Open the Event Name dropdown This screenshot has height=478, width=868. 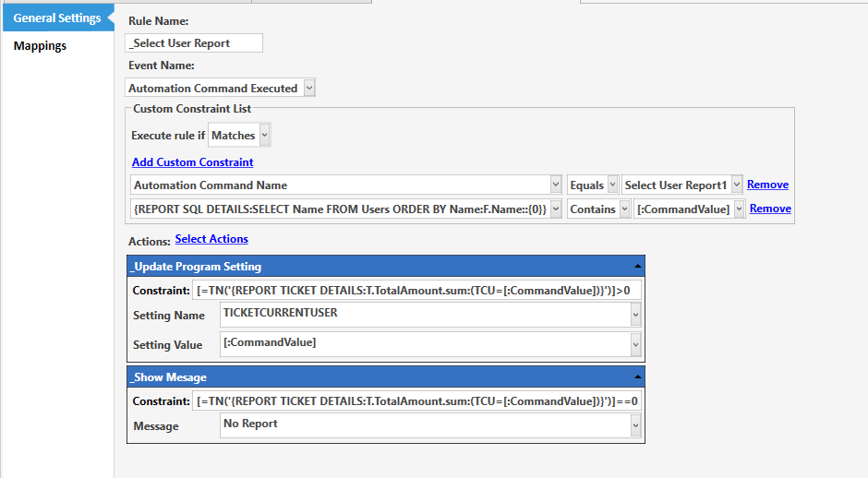(x=309, y=89)
